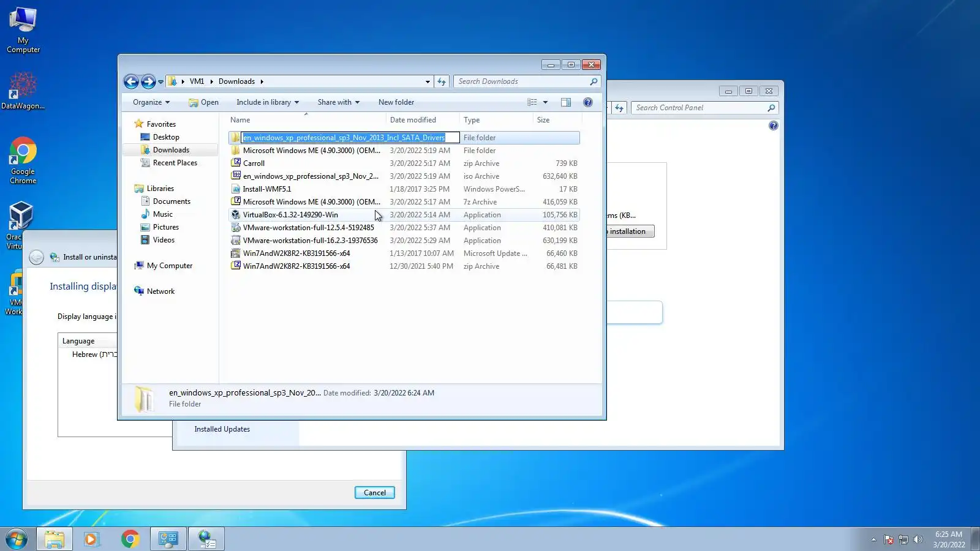Open the Videos library
The height and width of the screenshot is (551, 980).
pyautogui.click(x=164, y=240)
